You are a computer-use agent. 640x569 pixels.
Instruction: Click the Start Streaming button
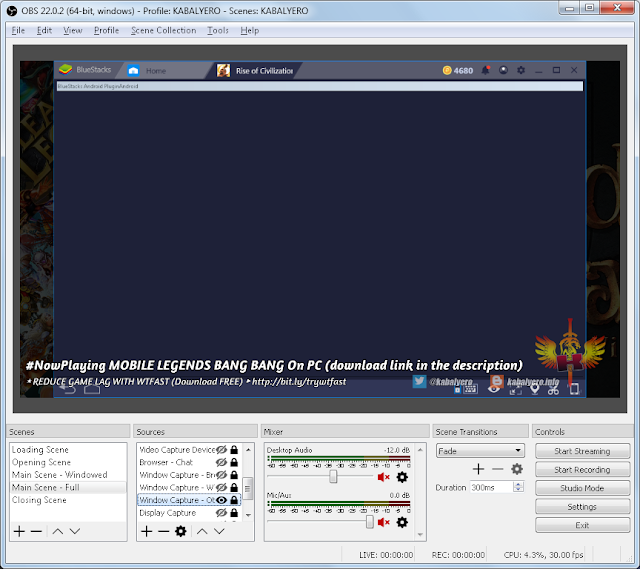[582, 451]
